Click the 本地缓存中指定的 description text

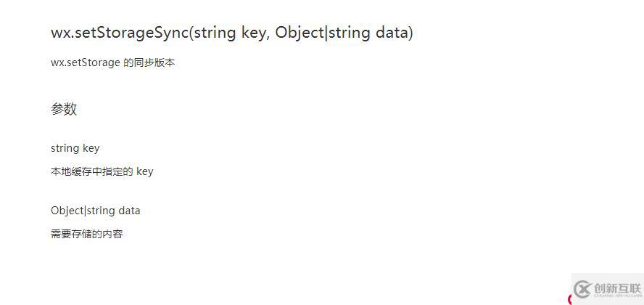pyautogui.click(x=92, y=171)
